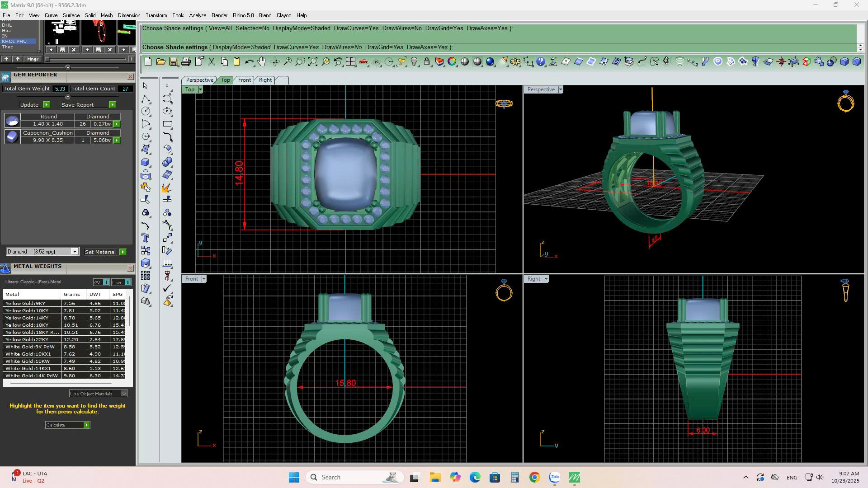This screenshot has width=868, height=488.
Task: Open the four-viewport layout icon
Action: (x=350, y=62)
